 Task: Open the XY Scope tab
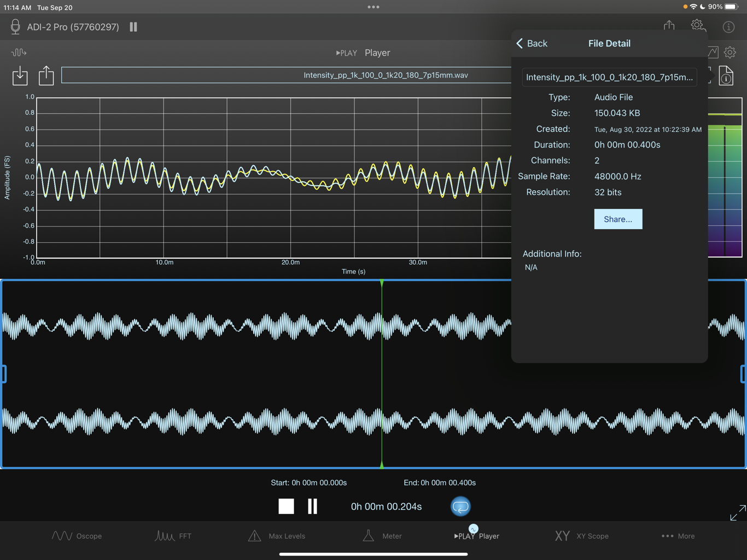tap(581, 536)
